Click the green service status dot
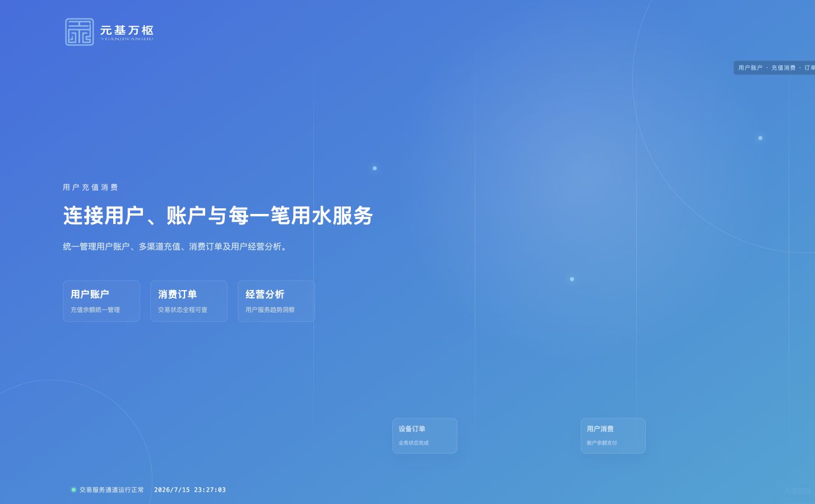The width and height of the screenshot is (815, 504). pos(73,490)
